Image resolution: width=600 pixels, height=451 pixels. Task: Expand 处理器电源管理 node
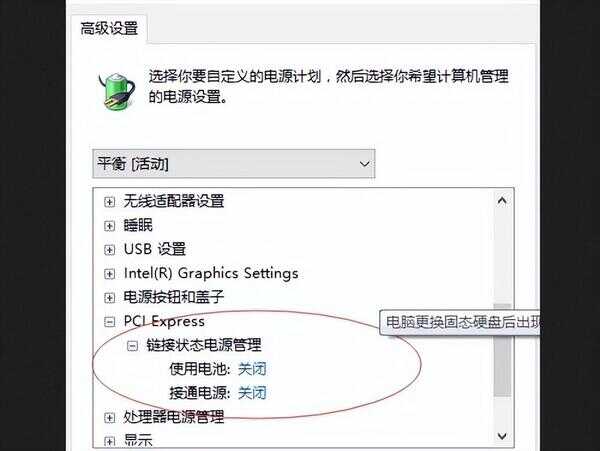pyautogui.click(x=109, y=418)
